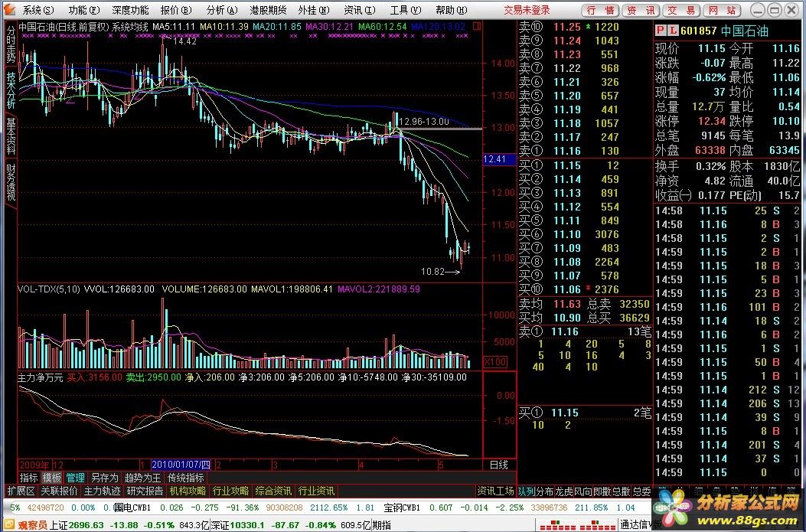Select the 龙虎 tab

[564, 491]
